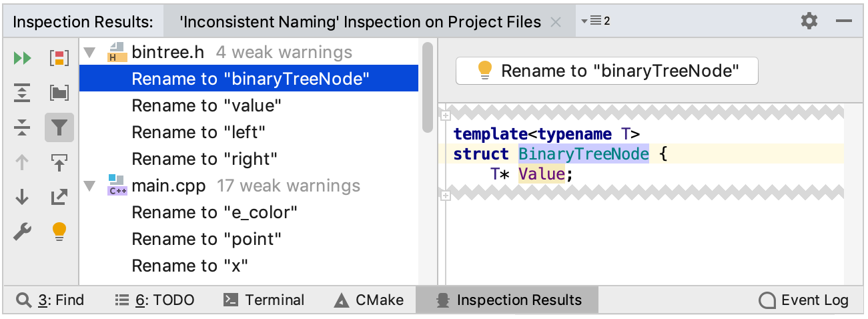Click the Export results icon
Screen dimensions: 868x319
tap(59, 197)
